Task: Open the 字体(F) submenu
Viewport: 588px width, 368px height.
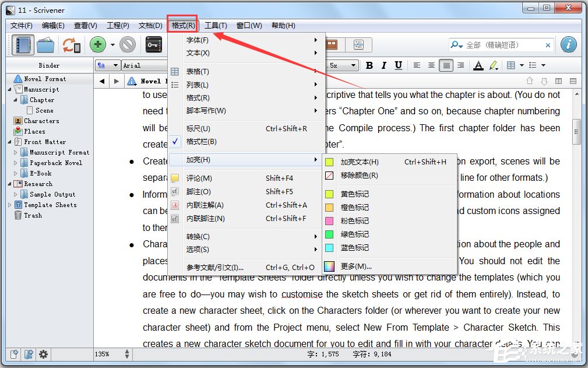Action: (x=247, y=40)
